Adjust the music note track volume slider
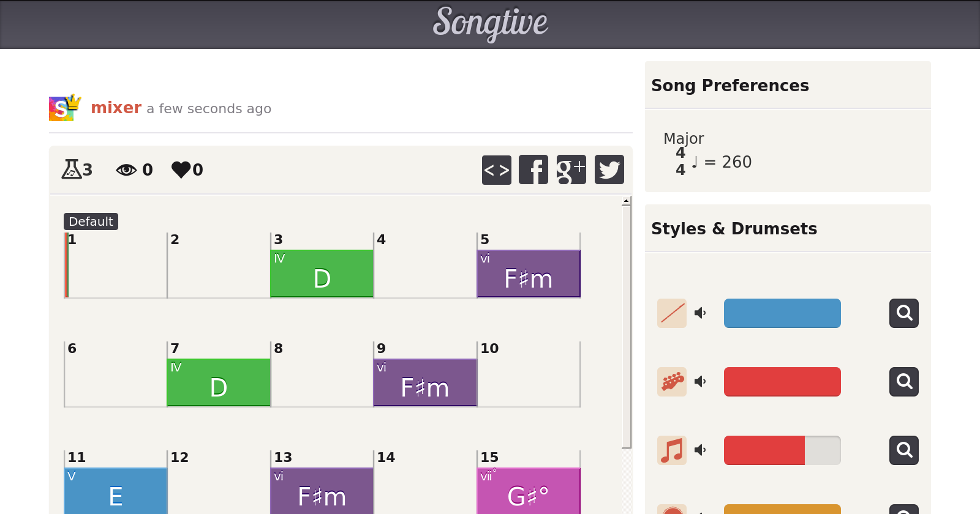The height and width of the screenshot is (514, 980). (x=782, y=450)
